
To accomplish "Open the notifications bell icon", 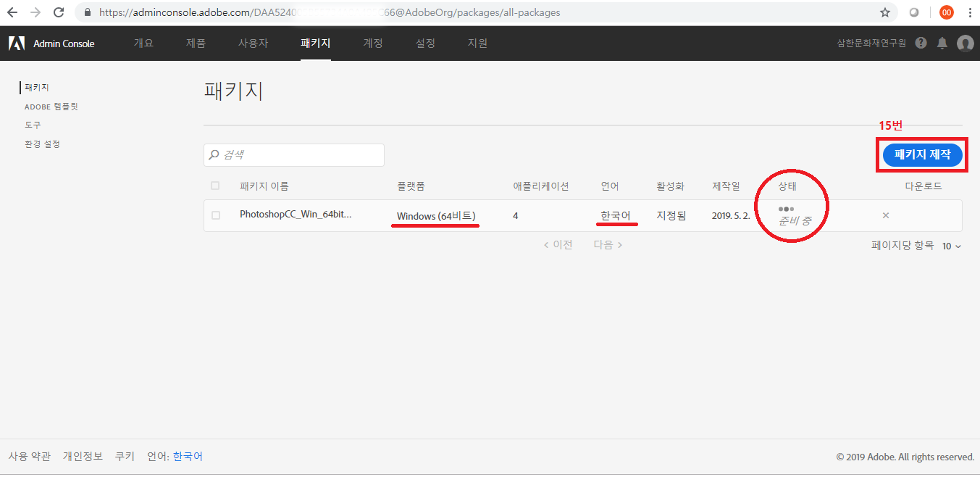I will [942, 43].
